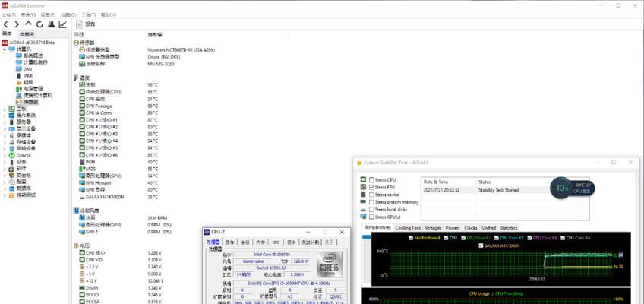Enable the Stress system memory checkbox

pos(371,202)
